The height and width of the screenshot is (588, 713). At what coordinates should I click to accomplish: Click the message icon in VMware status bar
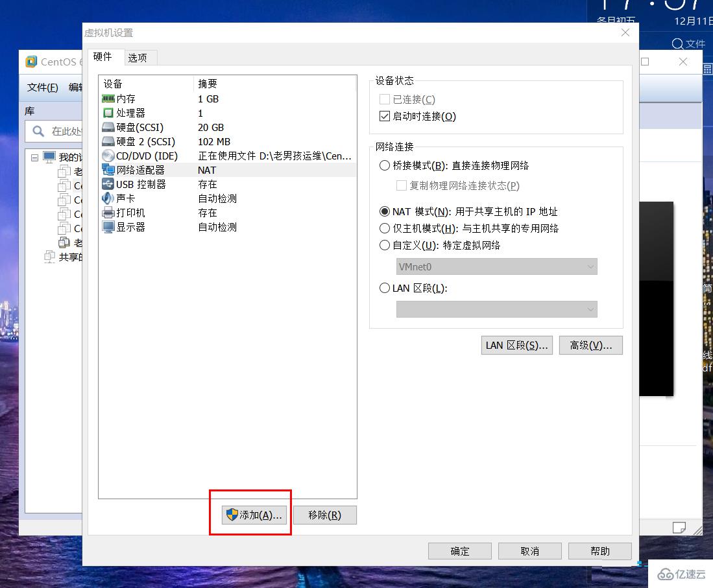click(x=679, y=528)
